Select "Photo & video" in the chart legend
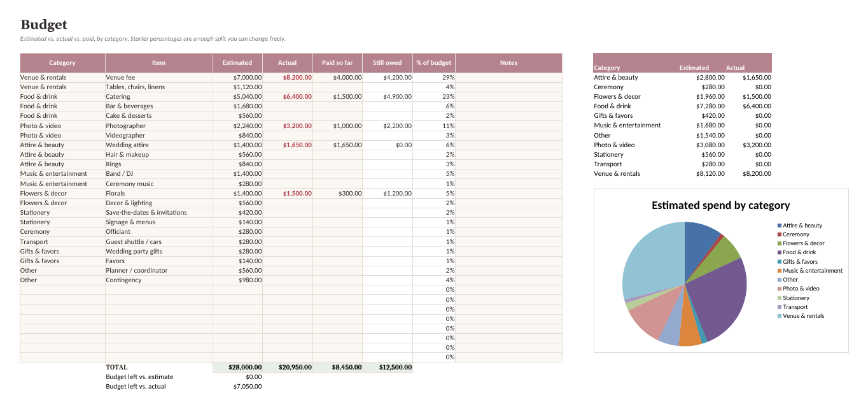The height and width of the screenshot is (409, 868). pos(801,289)
